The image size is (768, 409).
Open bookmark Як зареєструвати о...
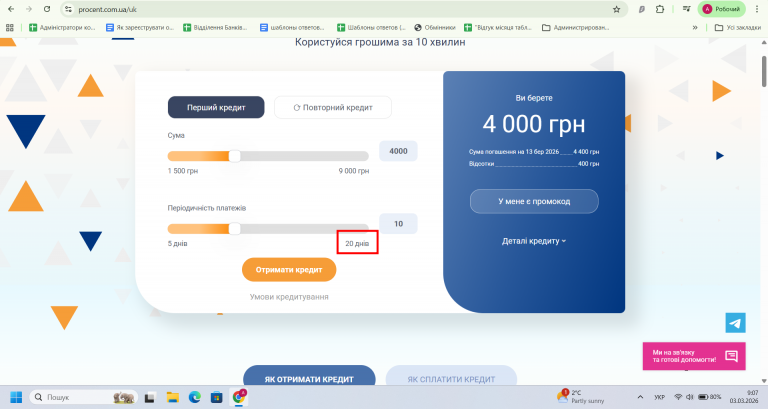[140, 27]
